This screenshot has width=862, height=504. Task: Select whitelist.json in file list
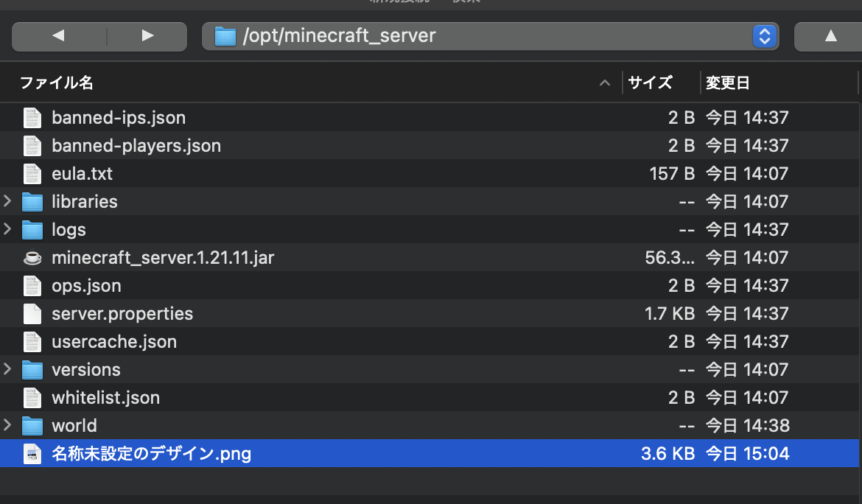click(105, 398)
